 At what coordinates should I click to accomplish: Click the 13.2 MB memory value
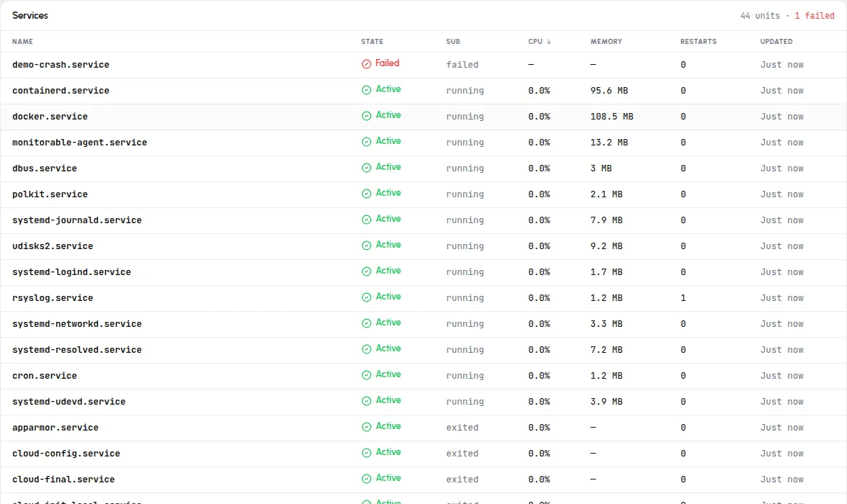coord(609,143)
